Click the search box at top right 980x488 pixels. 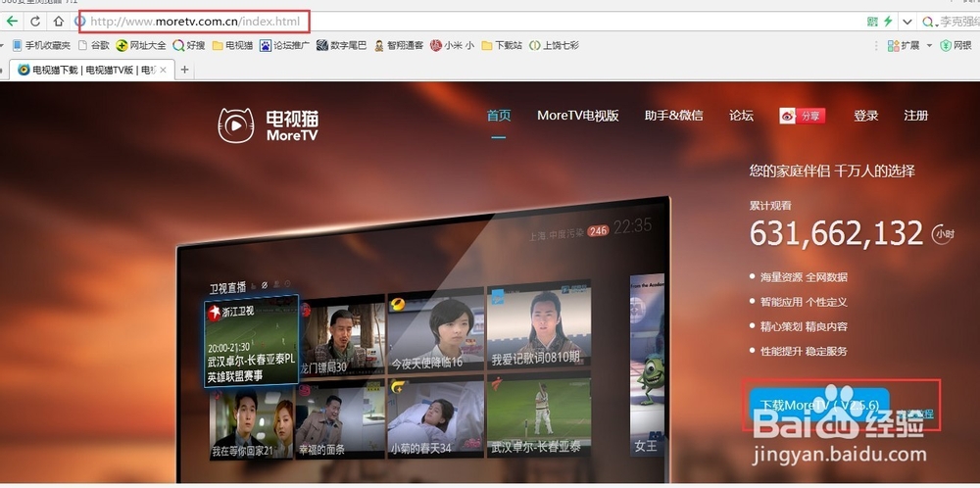[951, 22]
